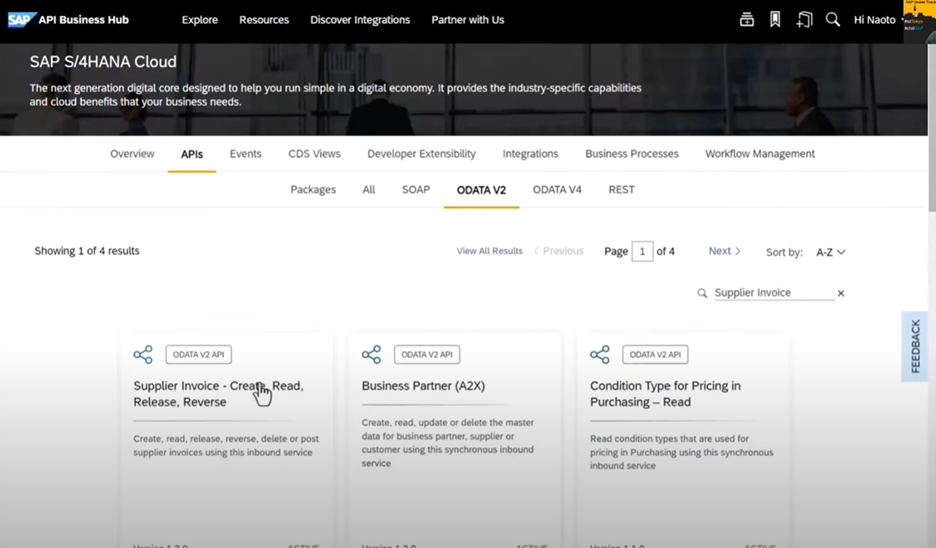Click the magnifier icon next to search field

pos(702,293)
